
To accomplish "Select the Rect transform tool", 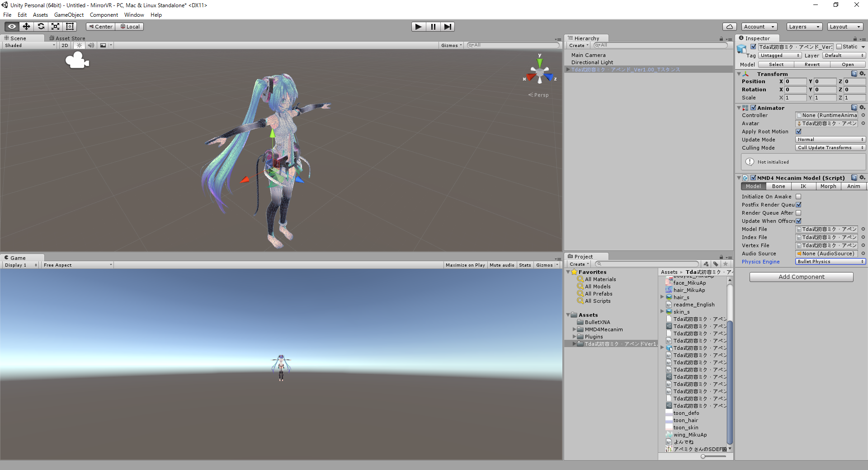I will [x=70, y=26].
